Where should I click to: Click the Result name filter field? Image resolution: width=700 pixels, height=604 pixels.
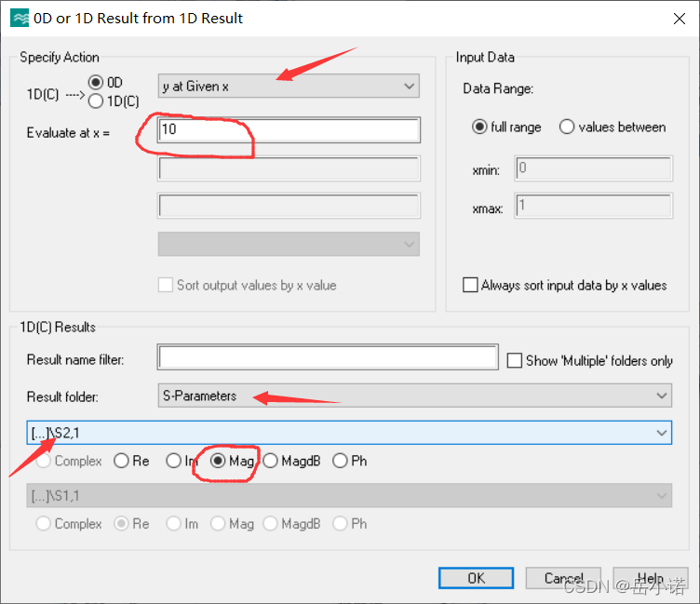click(328, 357)
